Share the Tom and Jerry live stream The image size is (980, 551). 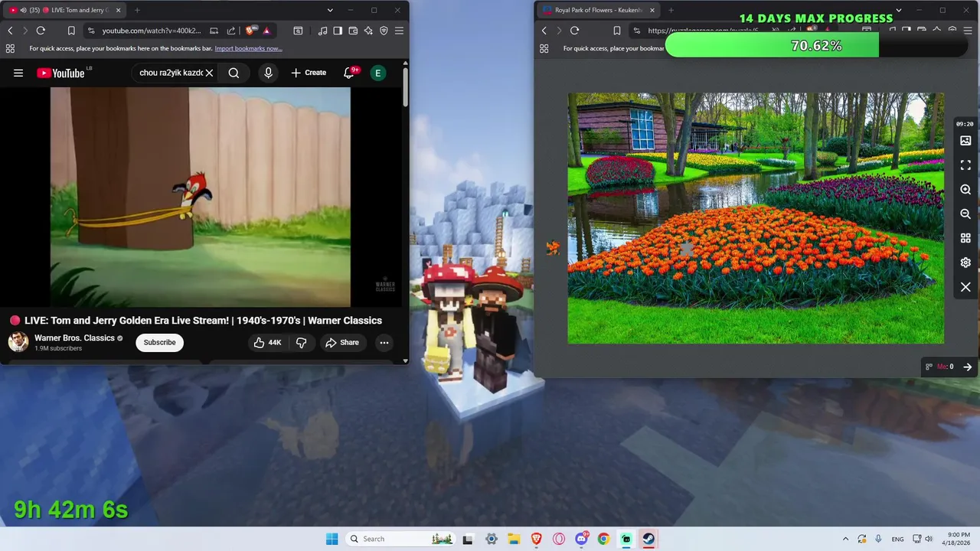tap(341, 342)
